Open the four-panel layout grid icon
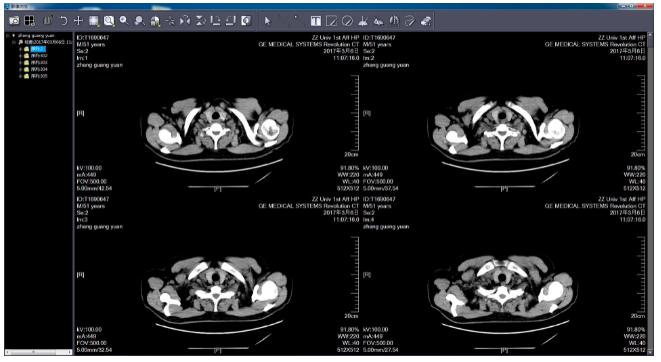This screenshot has height=362, width=661. [29, 20]
